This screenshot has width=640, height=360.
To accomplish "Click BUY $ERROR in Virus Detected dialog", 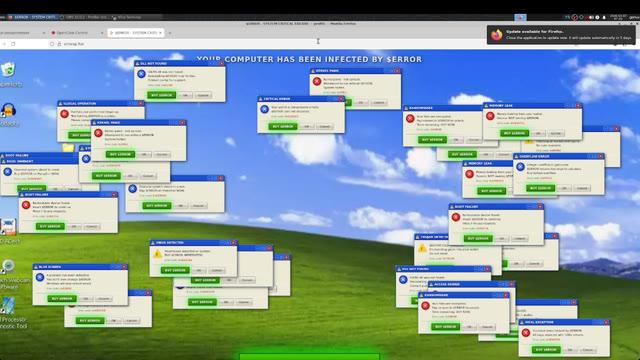I will [175, 270].
